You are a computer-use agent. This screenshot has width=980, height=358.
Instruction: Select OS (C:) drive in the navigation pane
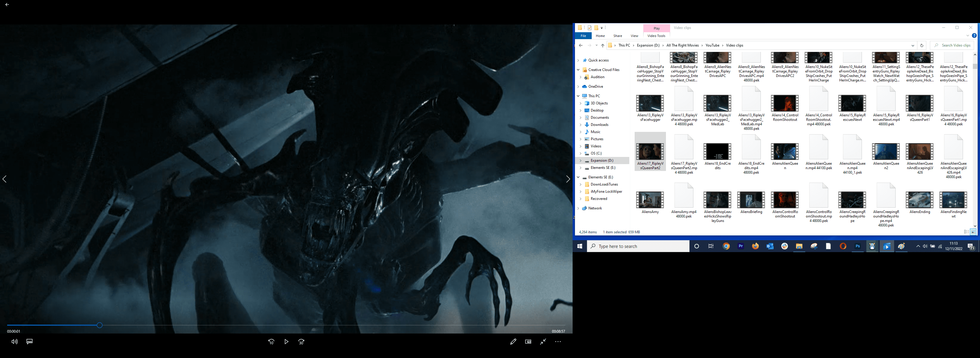(596, 153)
